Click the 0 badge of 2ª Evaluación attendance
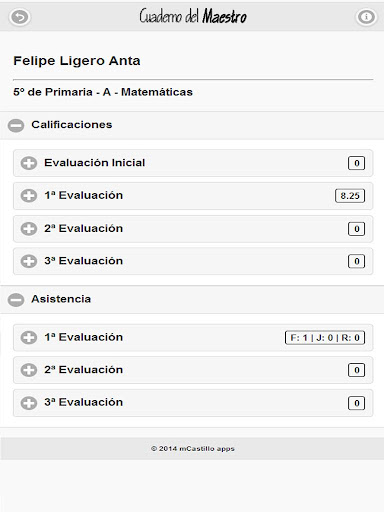 click(x=356, y=370)
